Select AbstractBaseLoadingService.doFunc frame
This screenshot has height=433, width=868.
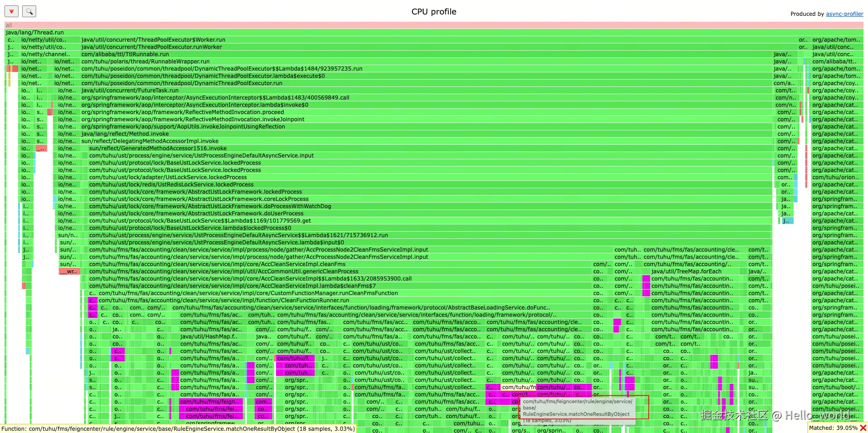point(382,308)
